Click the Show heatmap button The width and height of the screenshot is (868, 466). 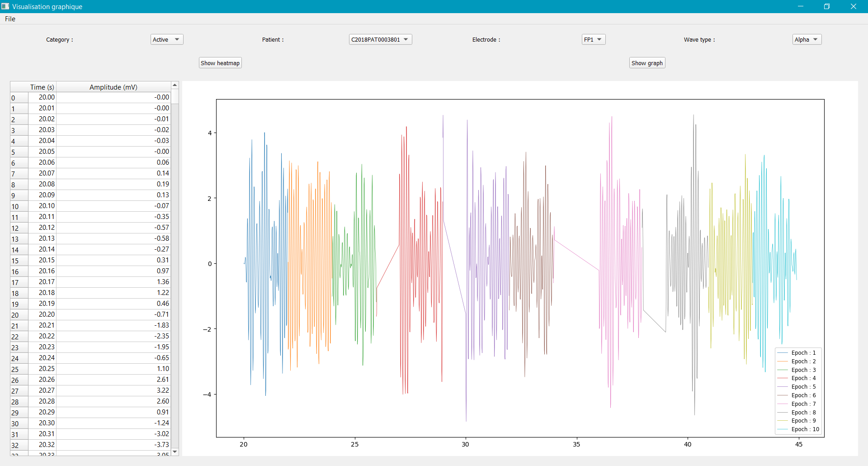click(x=220, y=63)
